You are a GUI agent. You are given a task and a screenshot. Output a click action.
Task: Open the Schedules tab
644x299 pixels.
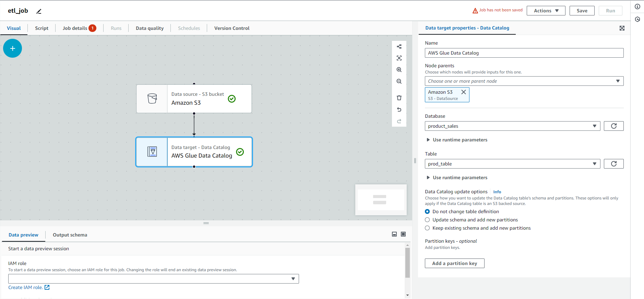click(x=189, y=28)
